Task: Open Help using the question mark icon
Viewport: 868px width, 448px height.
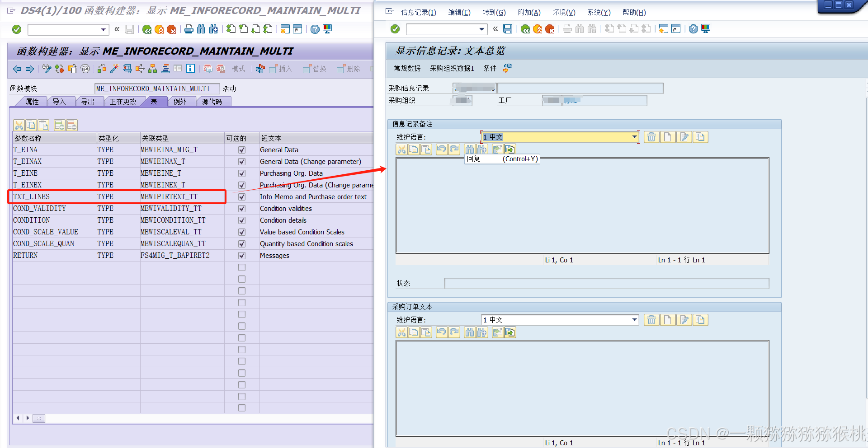Action: (x=315, y=29)
